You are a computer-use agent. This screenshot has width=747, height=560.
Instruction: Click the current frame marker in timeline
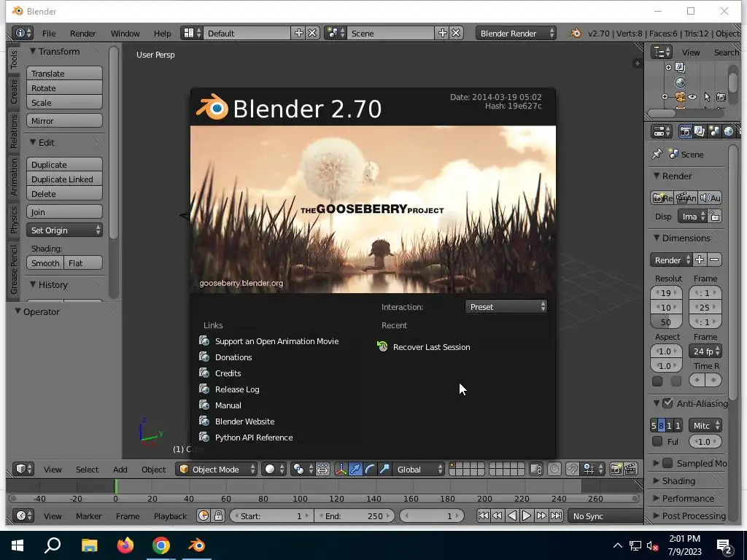pos(116,486)
